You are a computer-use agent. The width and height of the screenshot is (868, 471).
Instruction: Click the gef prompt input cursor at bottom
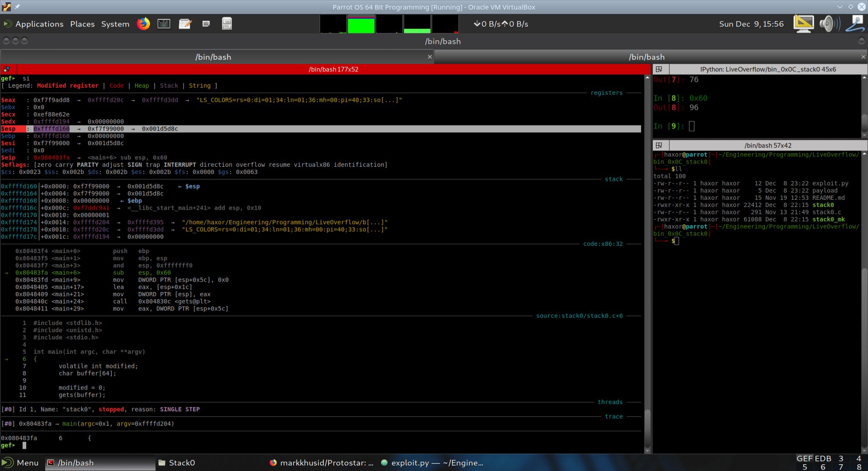pyautogui.click(x=24, y=445)
